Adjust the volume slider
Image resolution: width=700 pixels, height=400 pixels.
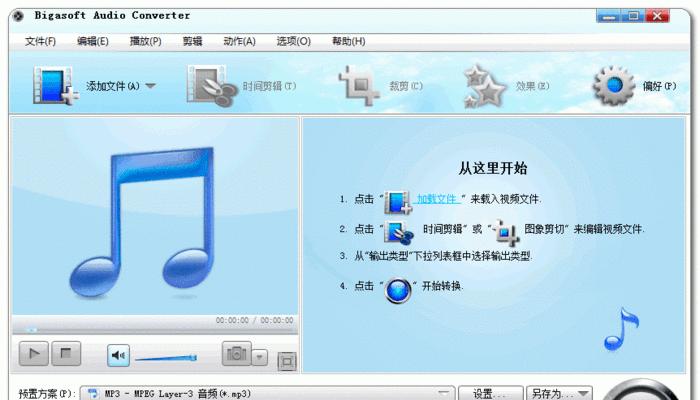pos(166,358)
